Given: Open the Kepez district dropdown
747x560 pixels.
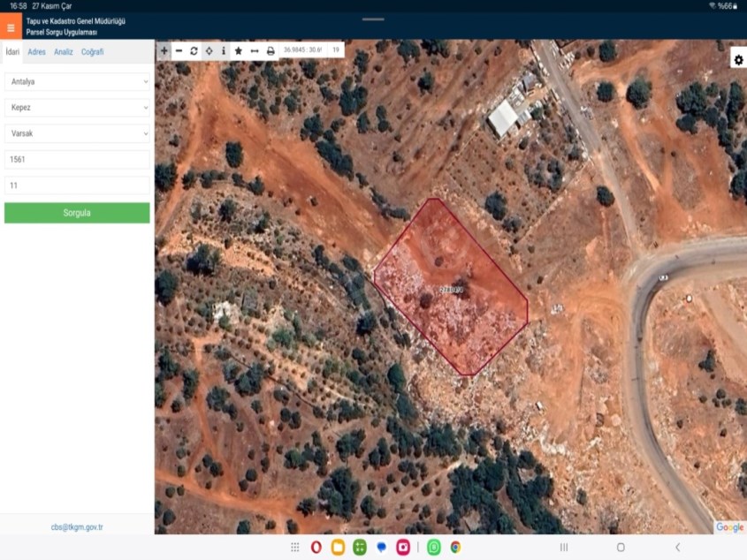Looking at the screenshot, I should [77, 108].
